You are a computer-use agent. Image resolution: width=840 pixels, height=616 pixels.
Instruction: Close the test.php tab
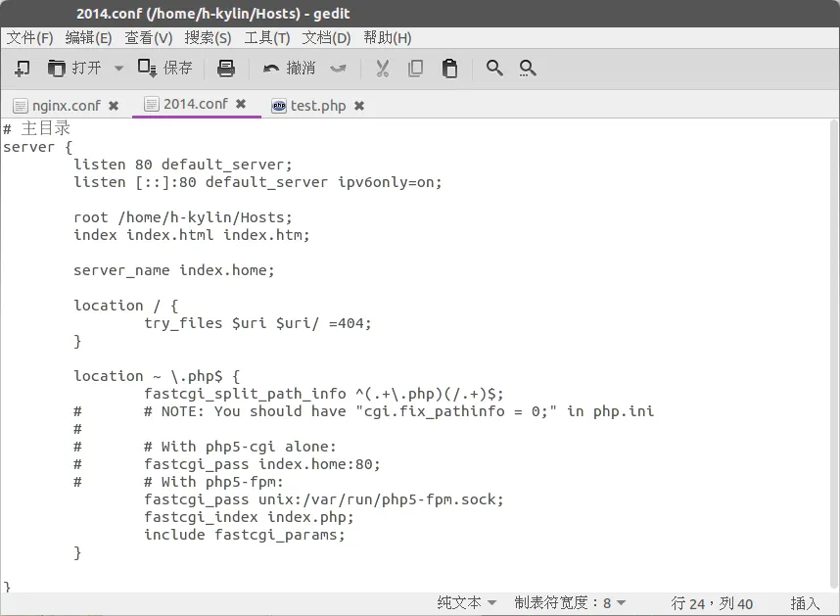click(359, 106)
